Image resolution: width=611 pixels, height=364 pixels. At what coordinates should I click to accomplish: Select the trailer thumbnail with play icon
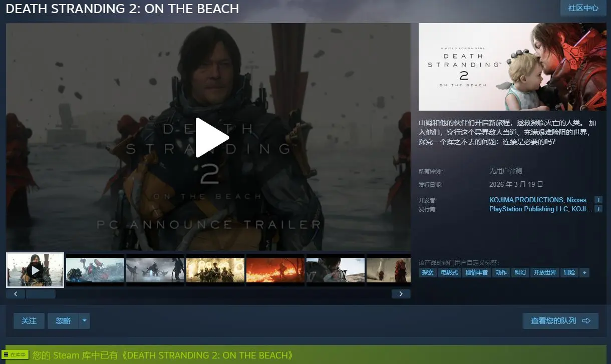tap(35, 270)
